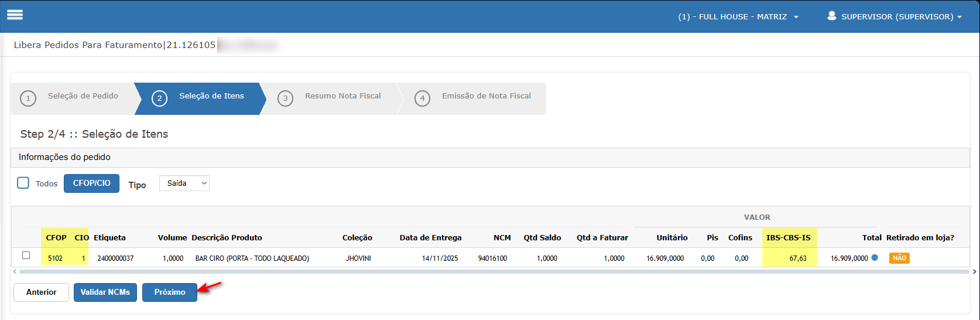Click step 4 circle number icon
The image size is (980, 320).
tap(422, 98)
